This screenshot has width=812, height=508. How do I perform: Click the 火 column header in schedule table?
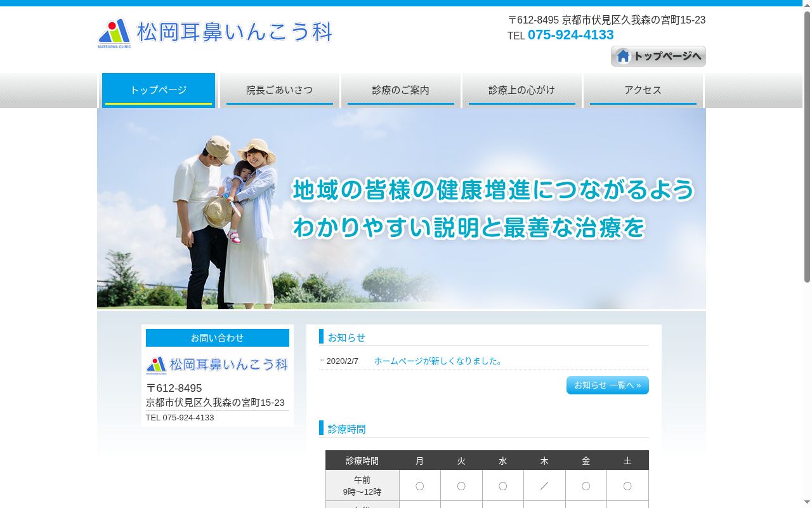coord(461,460)
